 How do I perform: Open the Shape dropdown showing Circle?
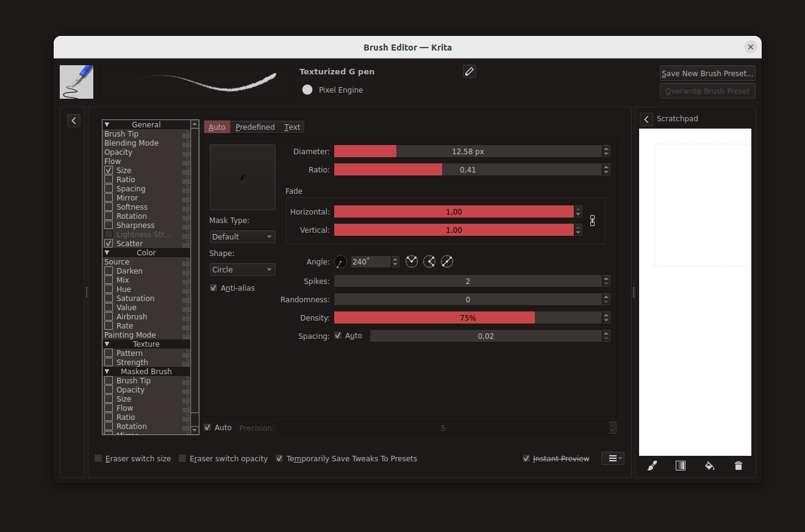point(243,269)
